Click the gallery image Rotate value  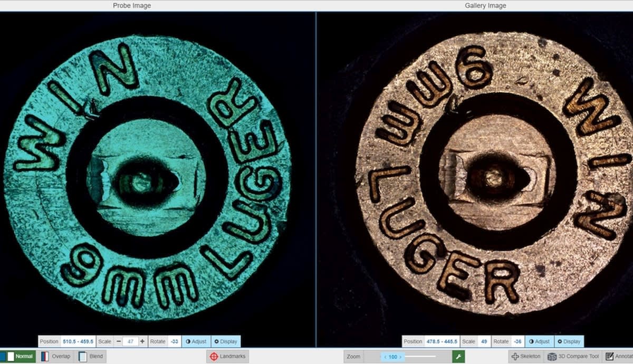[x=517, y=341]
